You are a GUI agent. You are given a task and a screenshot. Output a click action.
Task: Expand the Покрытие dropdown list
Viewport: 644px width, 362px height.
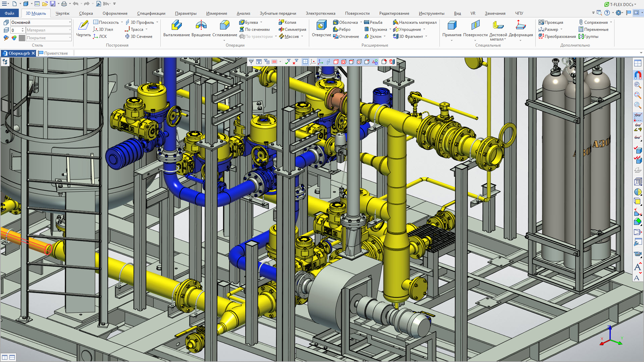pos(49,38)
